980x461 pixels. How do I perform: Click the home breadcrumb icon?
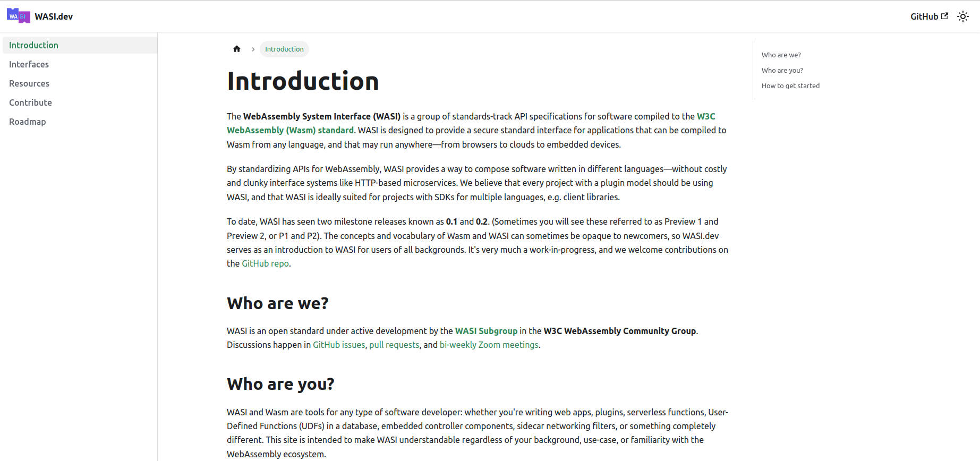tap(237, 49)
